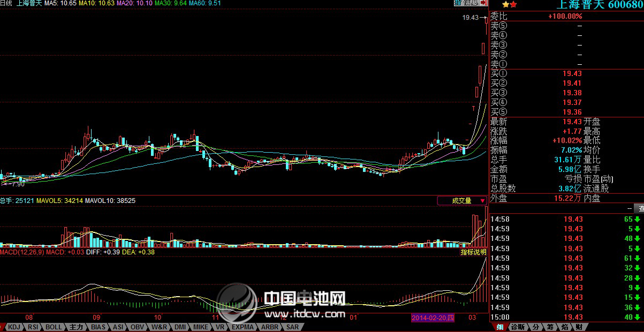Image resolution: width=644 pixels, height=332 pixels.
Task: Click green down arrow in 14:58 trade row
Action: click(x=638, y=219)
